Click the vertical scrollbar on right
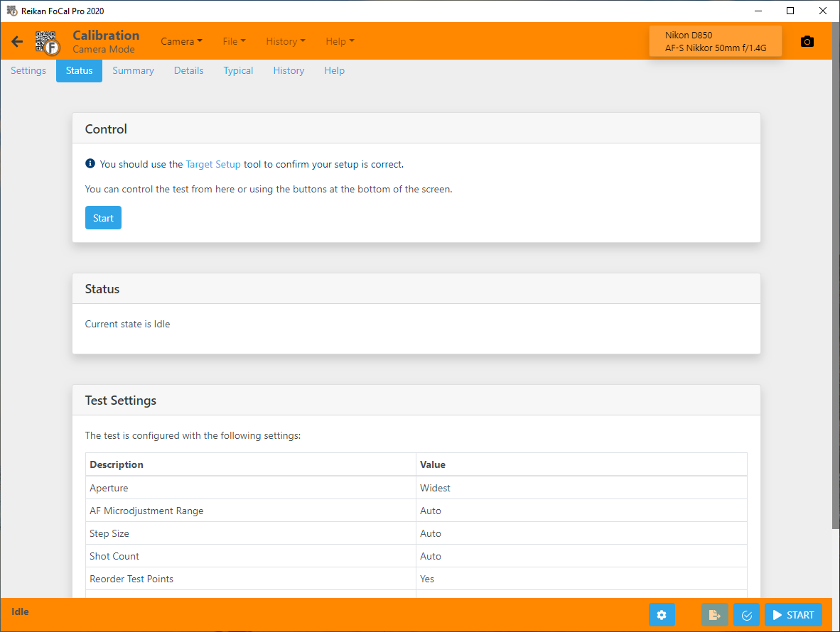 coord(836,284)
